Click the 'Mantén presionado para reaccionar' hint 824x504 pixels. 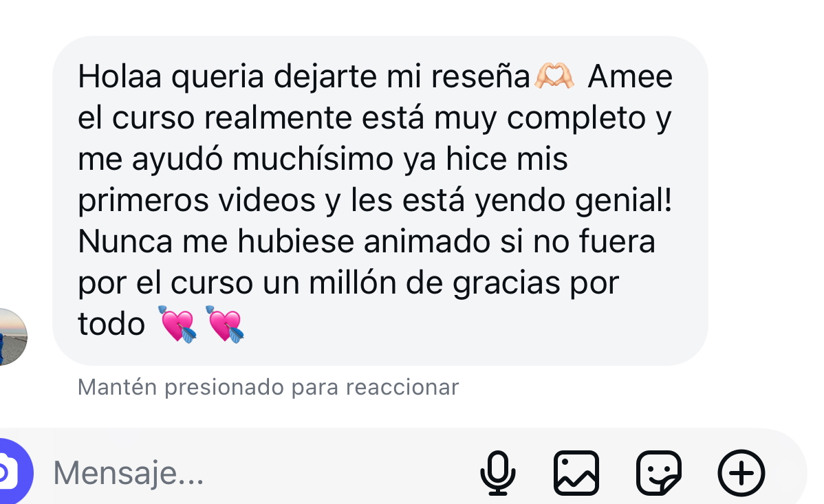[268, 387]
